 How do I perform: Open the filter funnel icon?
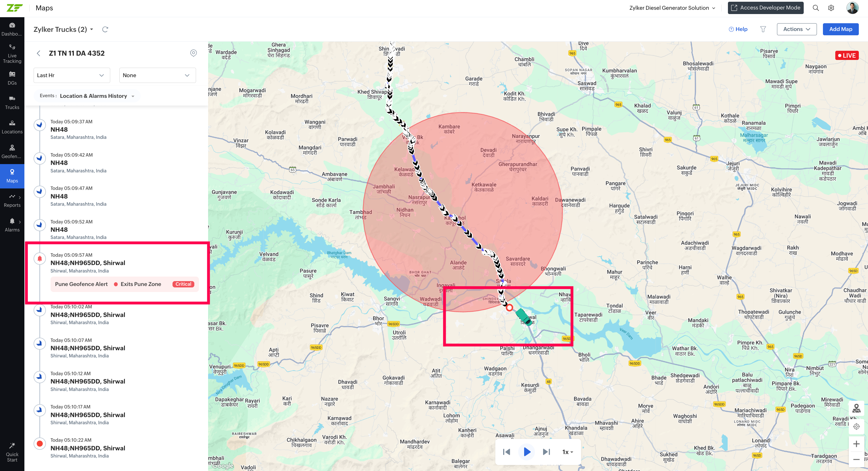click(x=763, y=29)
